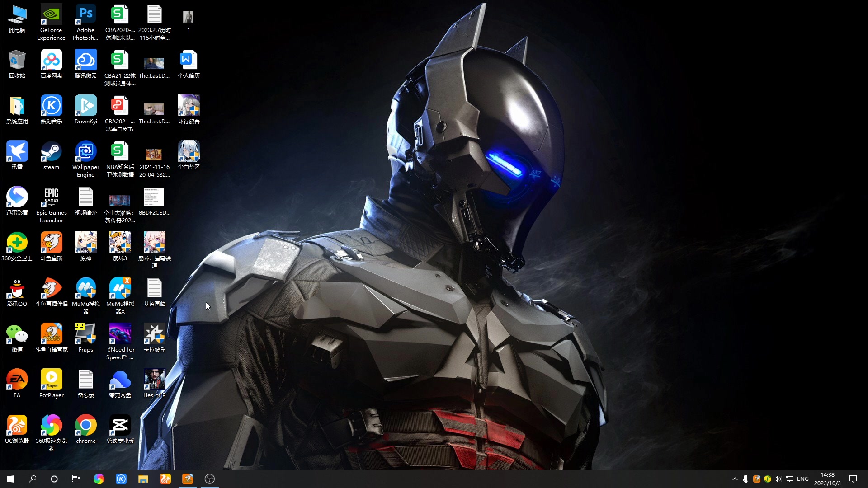Open network settings tray icon

click(789, 479)
